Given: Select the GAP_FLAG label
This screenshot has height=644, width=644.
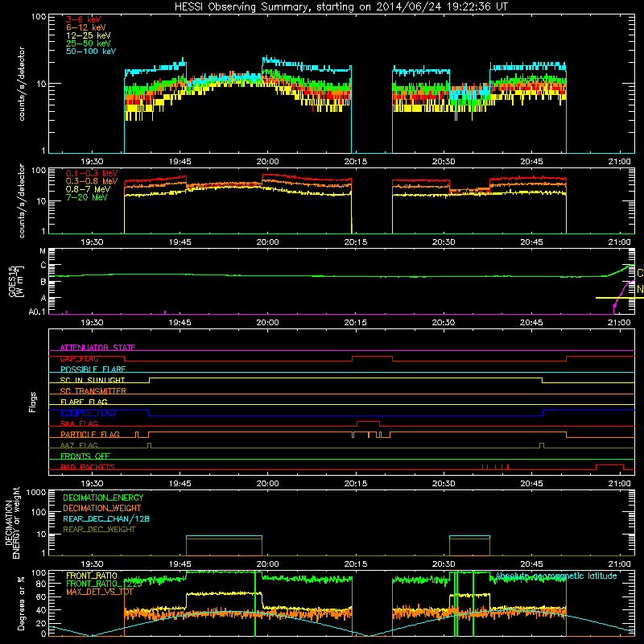Looking at the screenshot, I should pos(79,358).
